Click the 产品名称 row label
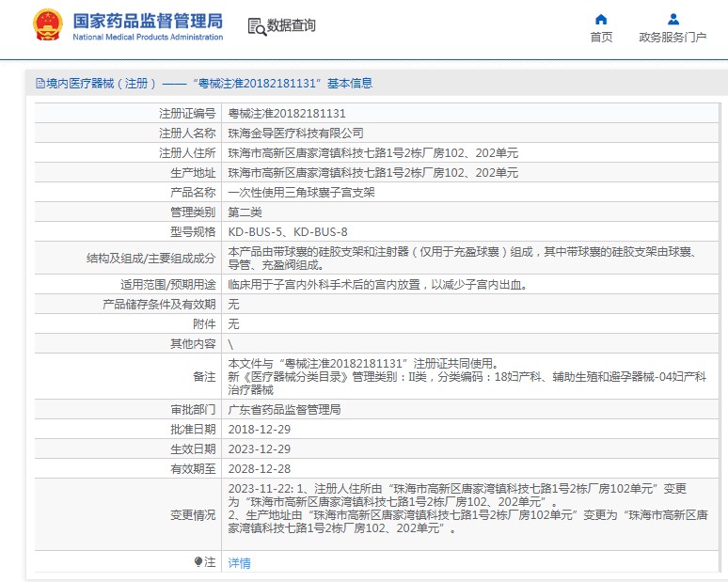 (x=193, y=192)
